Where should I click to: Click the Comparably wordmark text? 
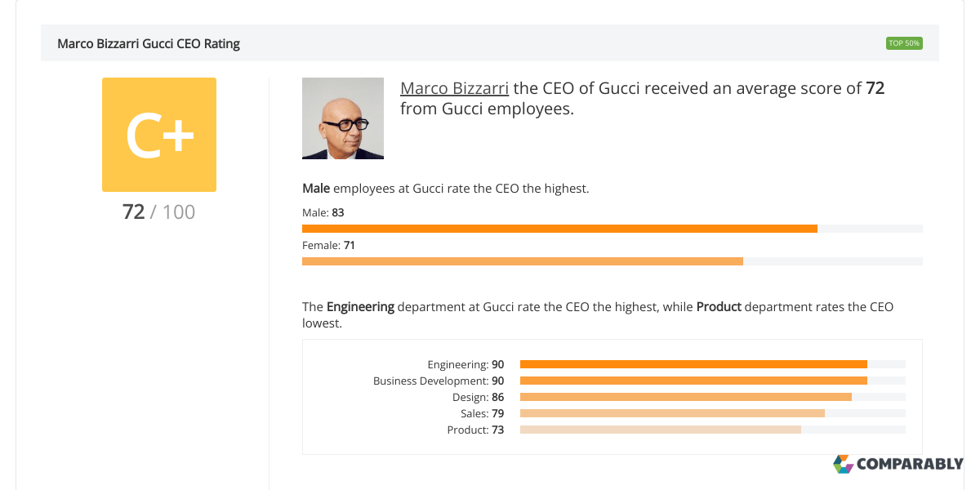point(910,464)
